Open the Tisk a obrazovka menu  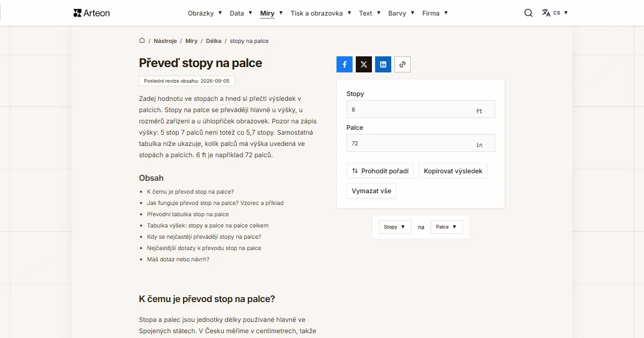321,13
